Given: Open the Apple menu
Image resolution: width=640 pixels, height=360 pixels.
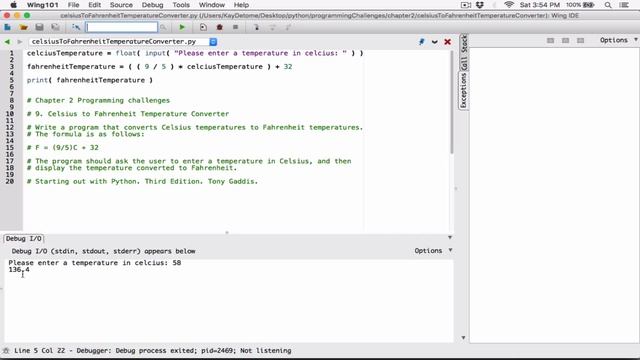Looking at the screenshot, I should tap(13, 5).
